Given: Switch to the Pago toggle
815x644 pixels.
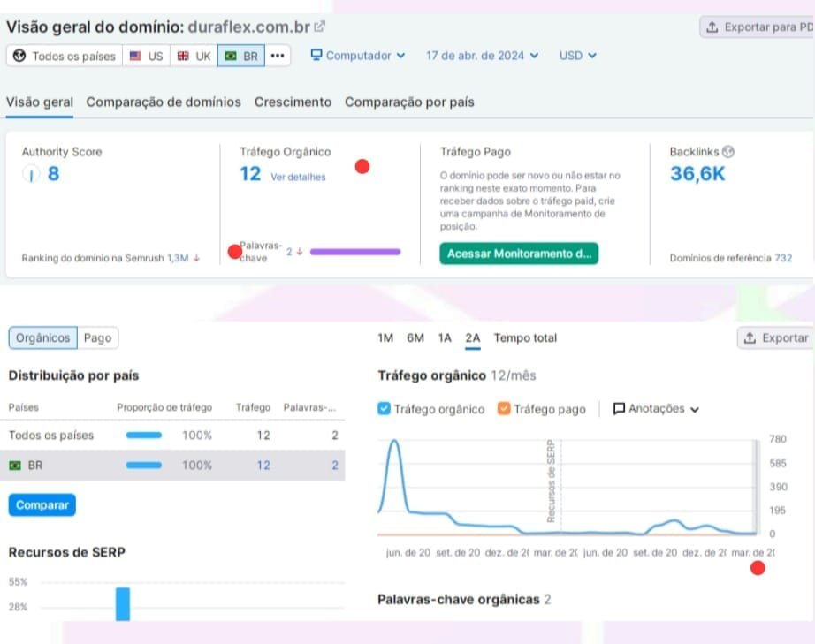Looking at the screenshot, I should [x=98, y=338].
